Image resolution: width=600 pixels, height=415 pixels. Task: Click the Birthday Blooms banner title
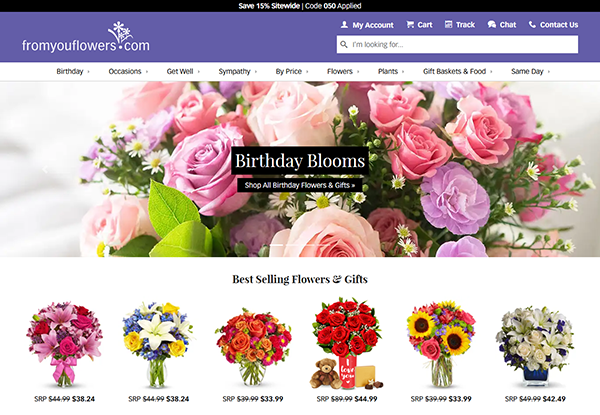(300, 161)
